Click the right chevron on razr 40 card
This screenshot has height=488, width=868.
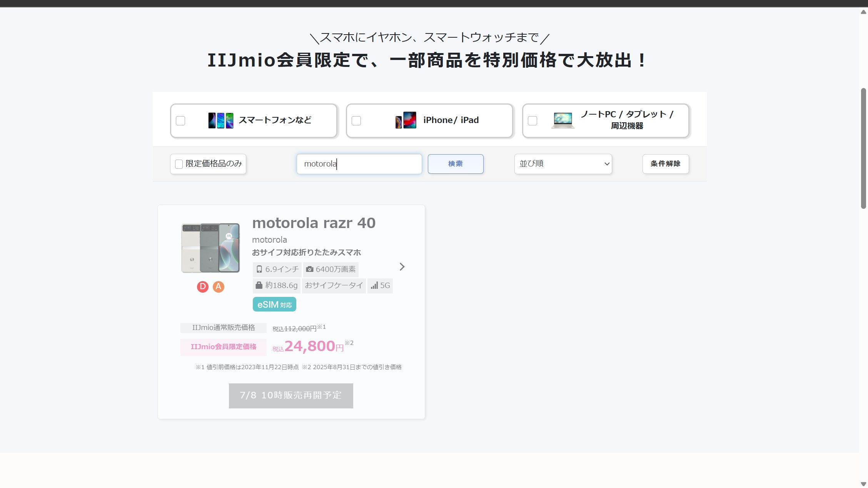[x=402, y=267]
